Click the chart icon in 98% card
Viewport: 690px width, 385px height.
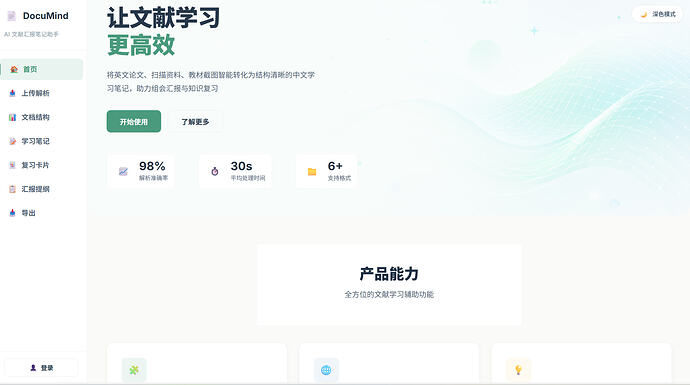pyautogui.click(x=123, y=172)
